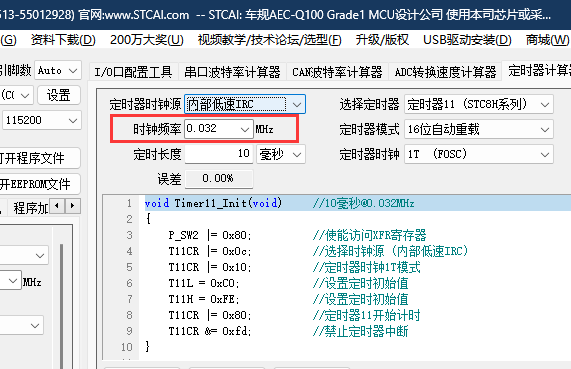The image size is (571, 369).
Task: Open 视频教学/技术论坛/选型(F) menu
Action: 269,40
